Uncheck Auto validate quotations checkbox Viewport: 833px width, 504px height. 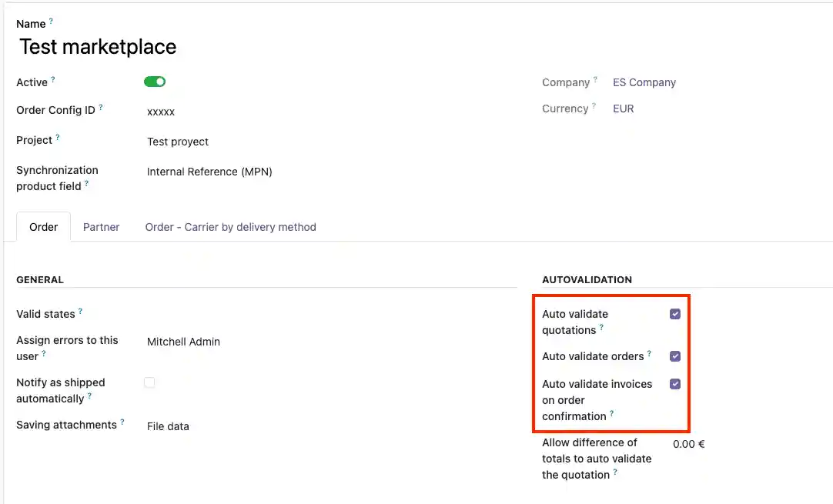(675, 314)
